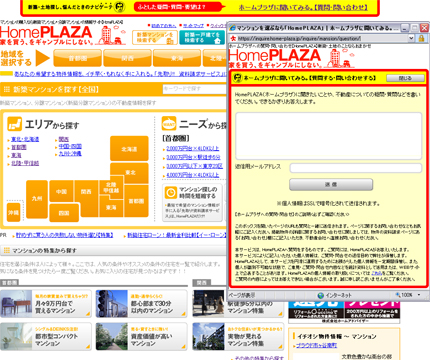Viewport: 430px width, 360px height.
Task: Click the キーワードで探す search field
Action: point(195,89)
